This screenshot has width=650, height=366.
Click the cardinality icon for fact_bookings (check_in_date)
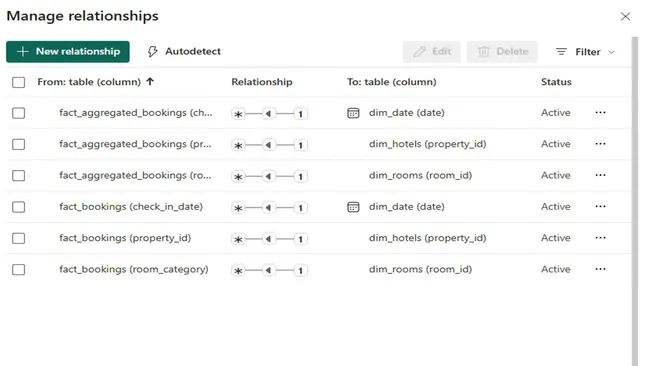click(269, 208)
